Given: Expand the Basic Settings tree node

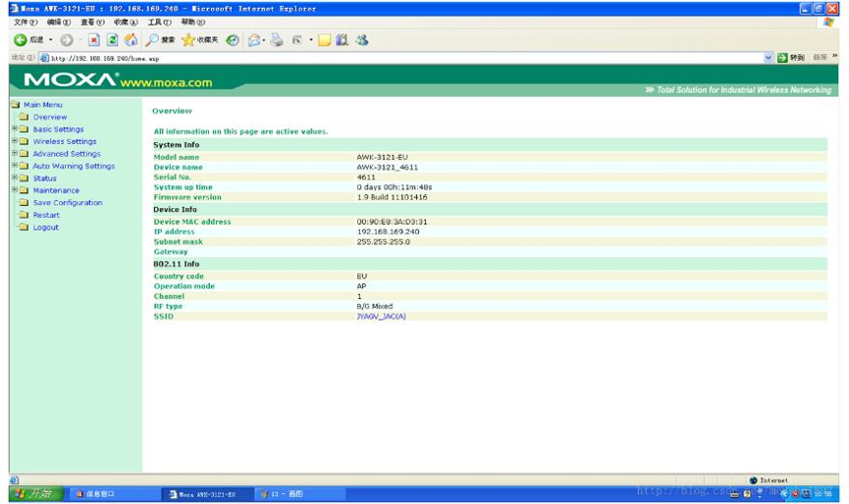Looking at the screenshot, I should click(14, 128).
